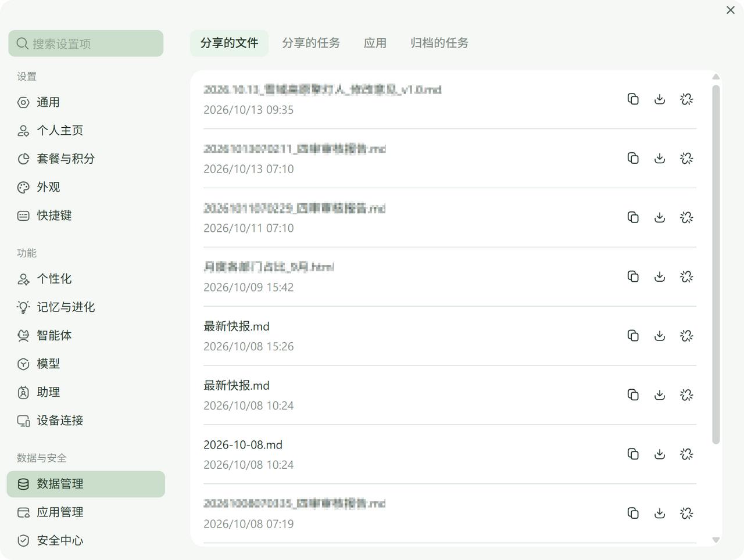This screenshot has width=744, height=560.
Task: Copy link for file dated 2026/10/08 07:19
Action: (x=633, y=513)
